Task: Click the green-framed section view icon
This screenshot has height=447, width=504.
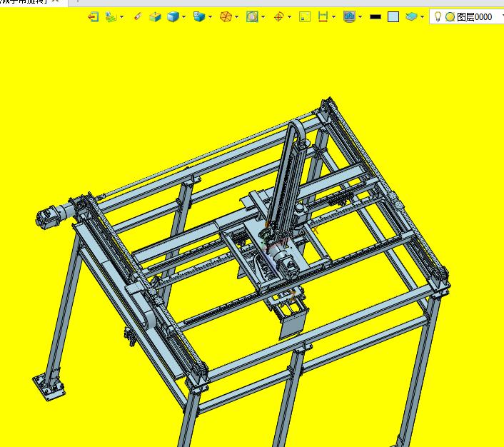Action: [x=252, y=16]
